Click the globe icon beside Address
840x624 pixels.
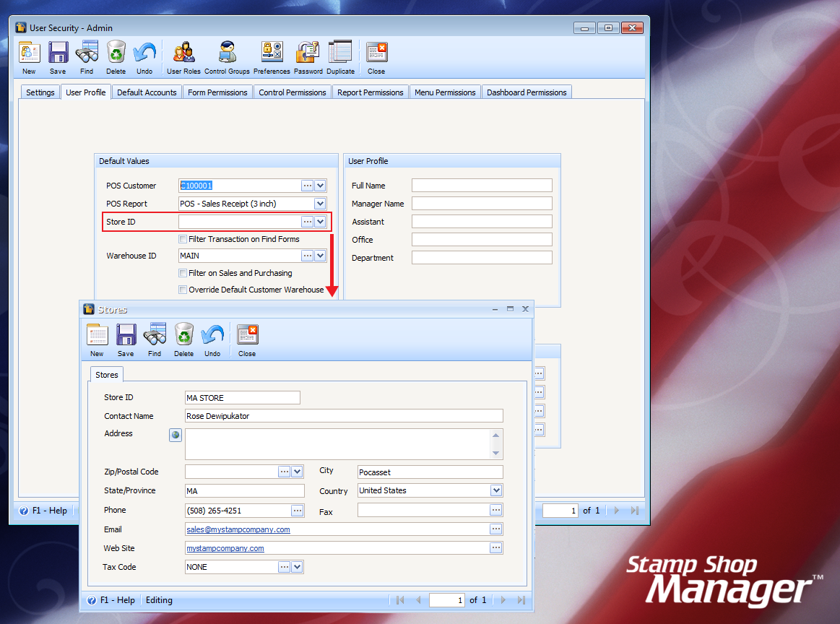pyautogui.click(x=176, y=435)
